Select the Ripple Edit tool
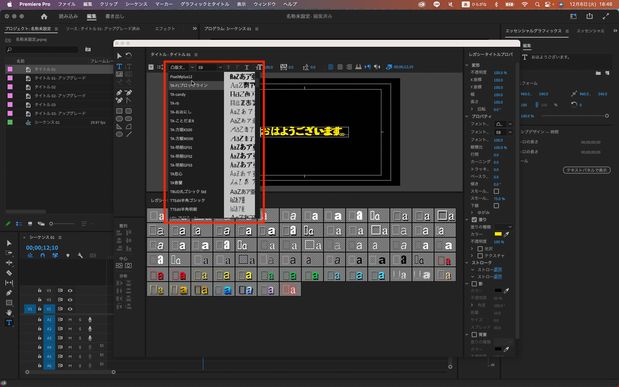This screenshot has height=387, width=619. (x=9, y=263)
